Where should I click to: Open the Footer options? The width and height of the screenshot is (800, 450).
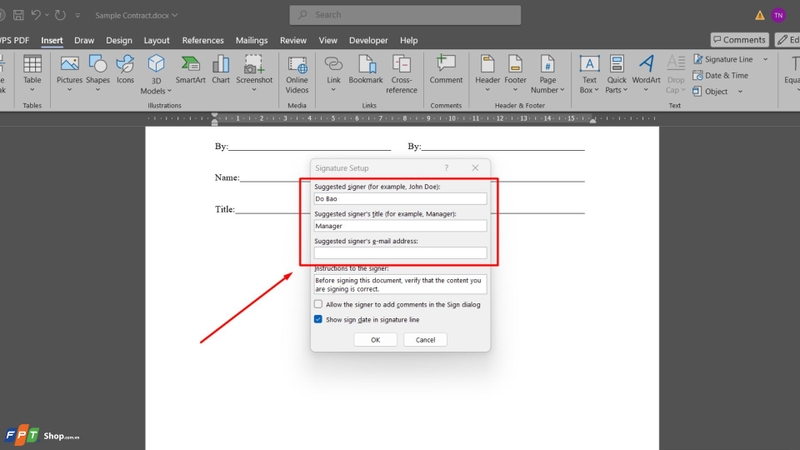pos(515,73)
